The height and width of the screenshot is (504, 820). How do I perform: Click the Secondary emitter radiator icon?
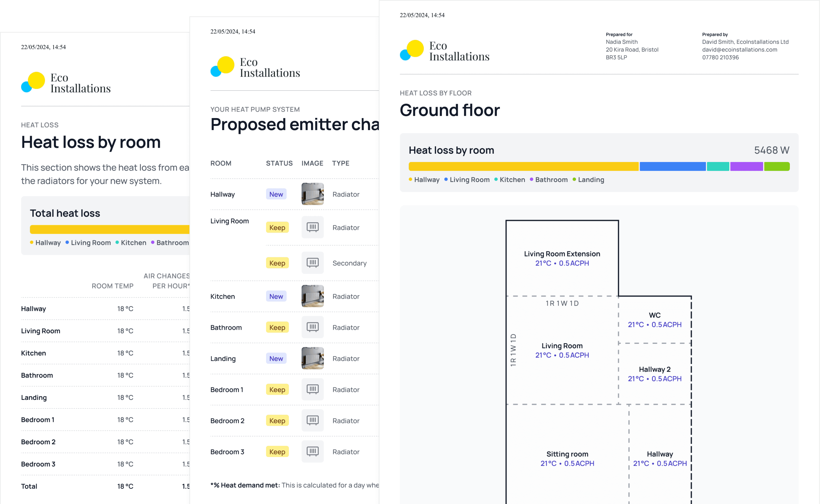pos(313,263)
